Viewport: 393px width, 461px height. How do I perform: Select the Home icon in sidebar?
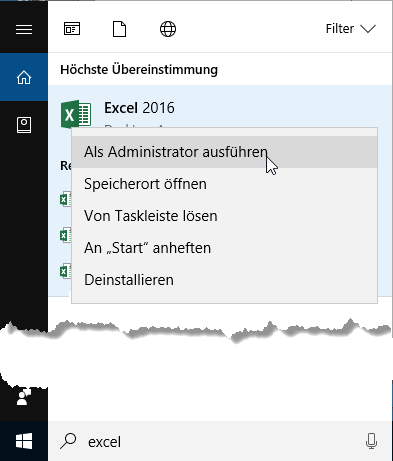pyautogui.click(x=24, y=77)
